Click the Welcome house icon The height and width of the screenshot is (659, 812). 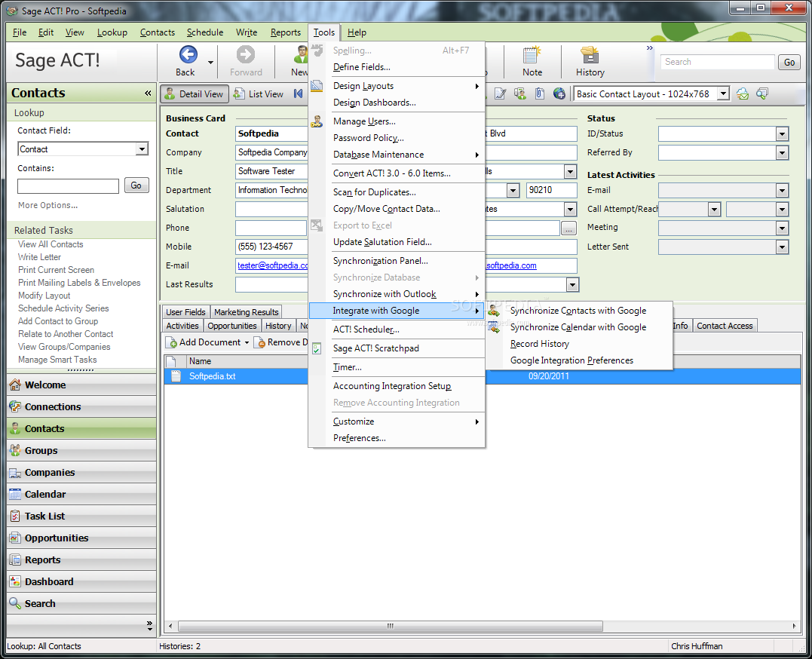(x=15, y=385)
